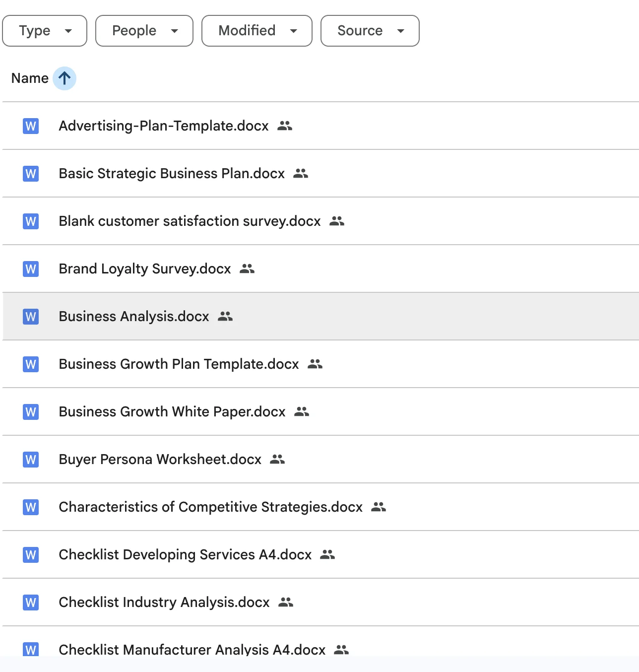Click the Word icon of Business Growth White Paper.docx
Image resolution: width=639 pixels, height=672 pixels.
click(31, 412)
